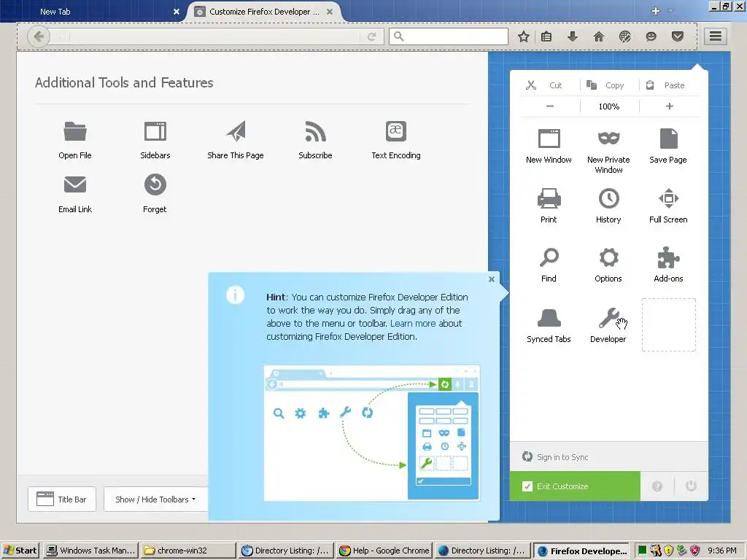Click New Private Window mask icon
The height and width of the screenshot is (560, 747).
(x=608, y=138)
